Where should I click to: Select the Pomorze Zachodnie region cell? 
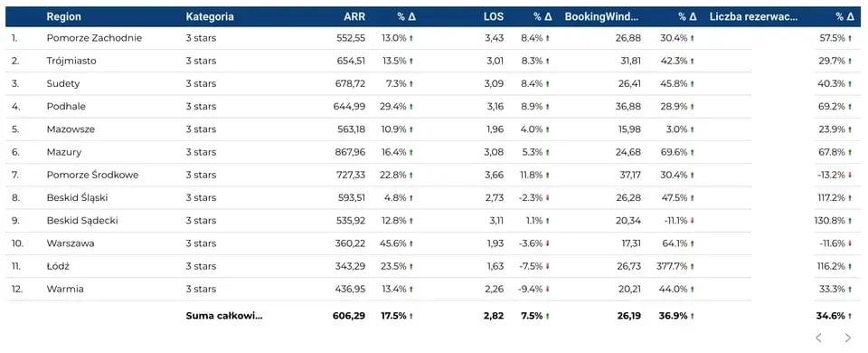pos(94,38)
